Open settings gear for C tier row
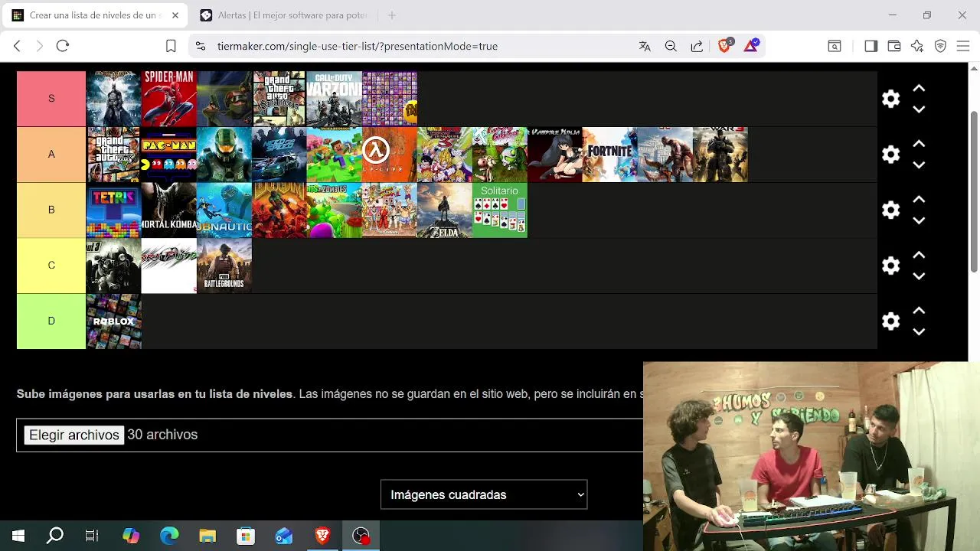Viewport: 980px width, 551px height. [890, 266]
